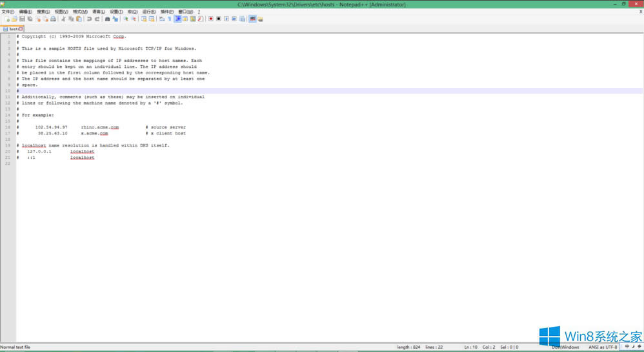
Task: Click the Replace toolbar icon
Action: pos(115,19)
